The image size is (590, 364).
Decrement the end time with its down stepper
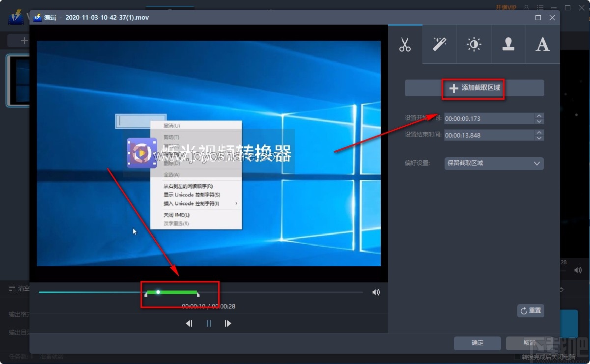click(x=539, y=138)
